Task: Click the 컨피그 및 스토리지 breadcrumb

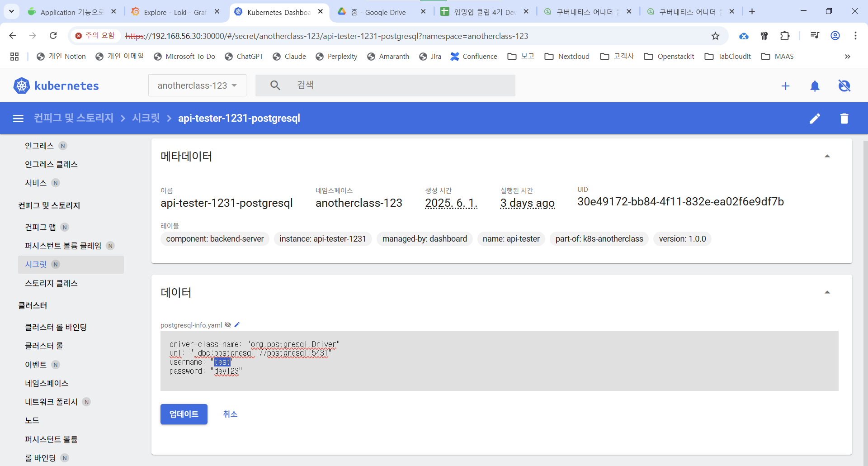Action: tap(74, 118)
